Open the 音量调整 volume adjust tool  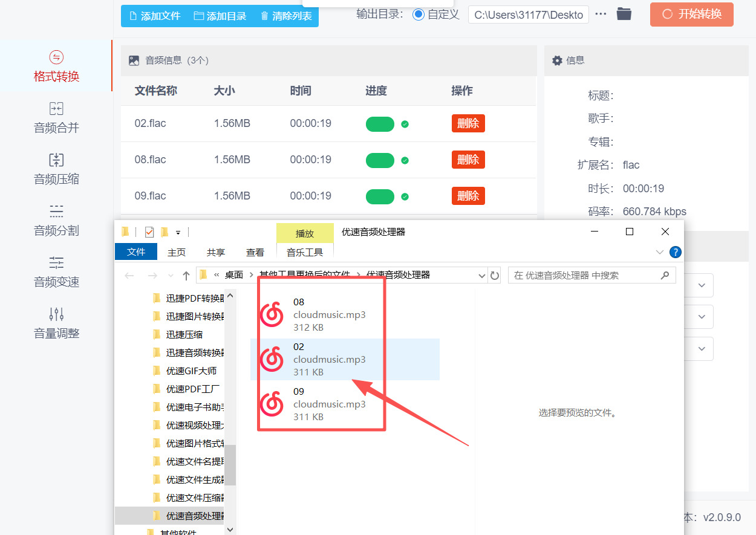point(56,323)
